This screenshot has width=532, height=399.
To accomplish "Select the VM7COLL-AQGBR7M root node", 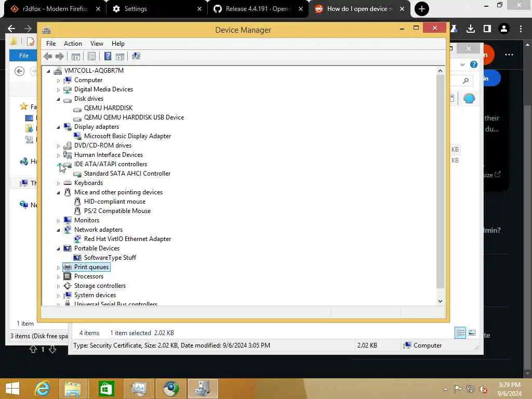I will click(94, 71).
